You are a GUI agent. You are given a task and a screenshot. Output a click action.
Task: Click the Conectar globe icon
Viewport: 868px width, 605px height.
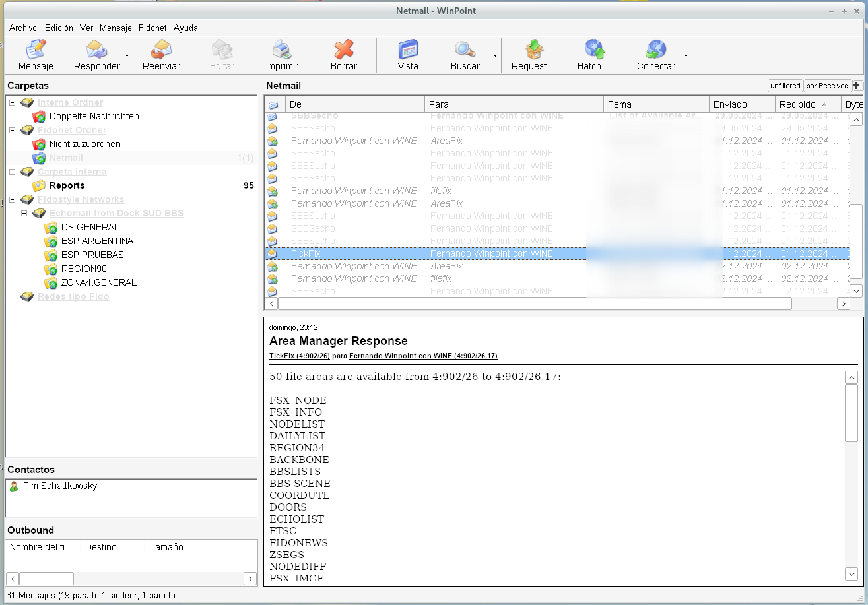(x=655, y=50)
